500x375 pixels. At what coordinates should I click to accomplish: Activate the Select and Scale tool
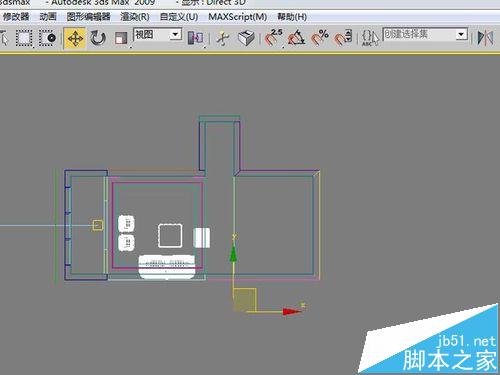(121, 38)
